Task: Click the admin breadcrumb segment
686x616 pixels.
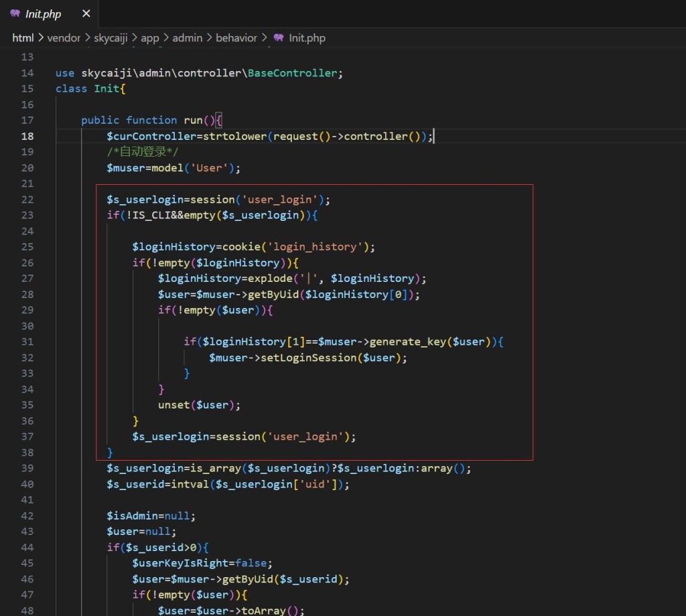Action: pyautogui.click(x=188, y=38)
